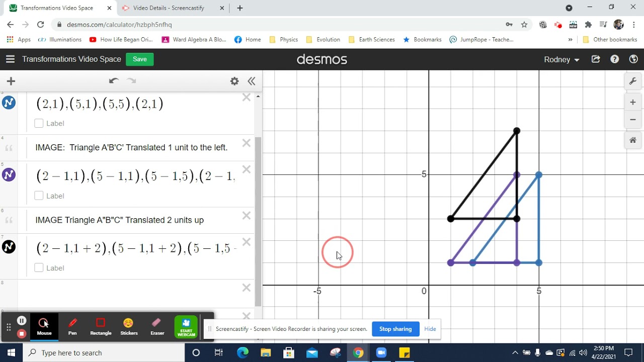Screen dimensions: 644x362
Task: Click the Chrome address bar URL
Action: click(x=119, y=25)
